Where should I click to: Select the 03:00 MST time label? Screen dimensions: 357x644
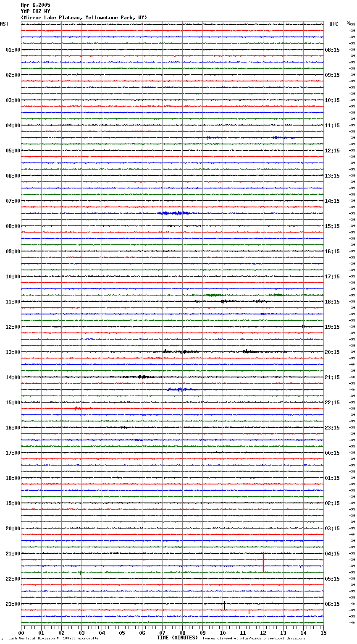point(13,100)
